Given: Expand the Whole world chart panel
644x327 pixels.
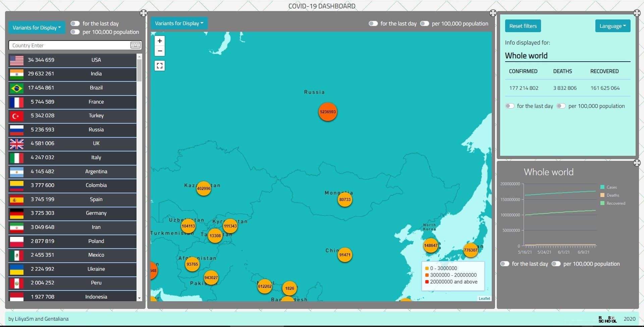Looking at the screenshot, I should point(637,163).
